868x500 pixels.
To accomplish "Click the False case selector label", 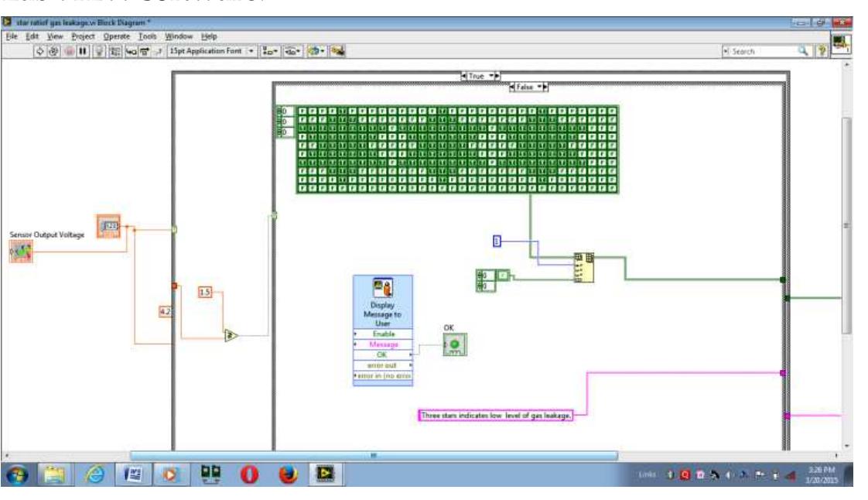I will [x=528, y=87].
